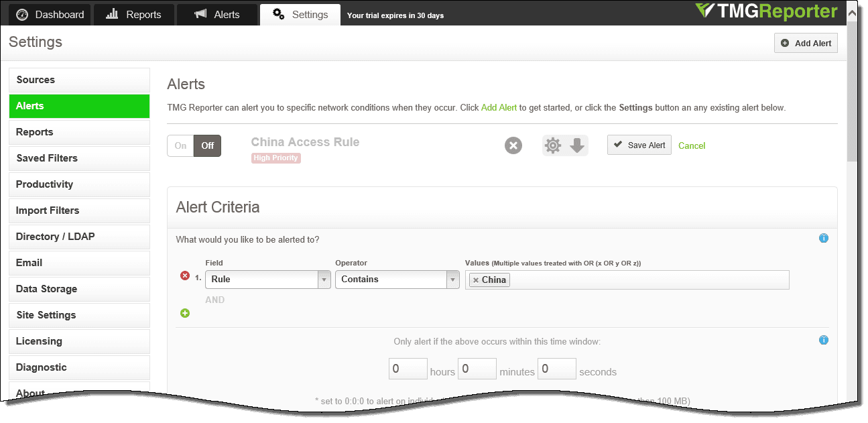Select Directory / LDAP in the sidebar
Screen dimensions: 868x423
tap(79, 237)
